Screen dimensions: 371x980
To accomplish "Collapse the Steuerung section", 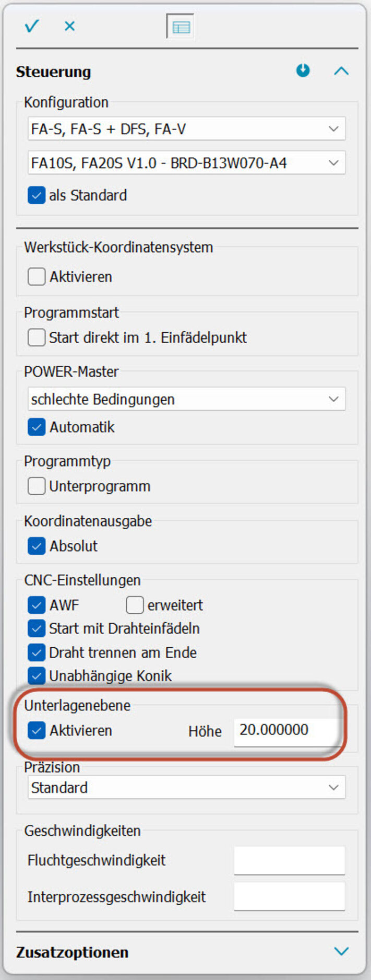I will [341, 71].
